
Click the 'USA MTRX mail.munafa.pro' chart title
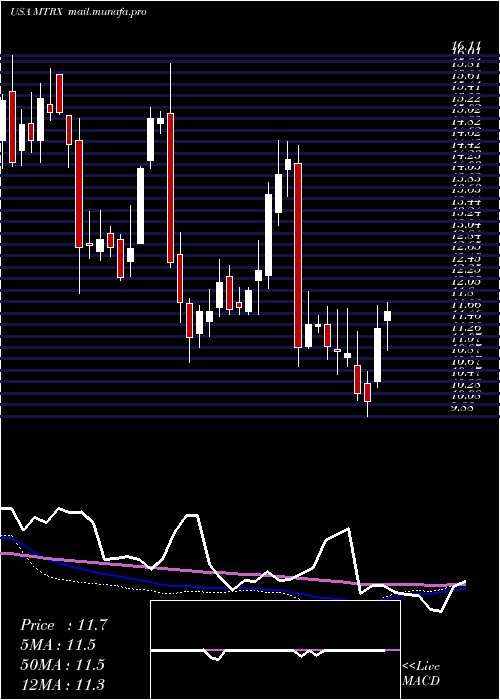click(x=78, y=12)
